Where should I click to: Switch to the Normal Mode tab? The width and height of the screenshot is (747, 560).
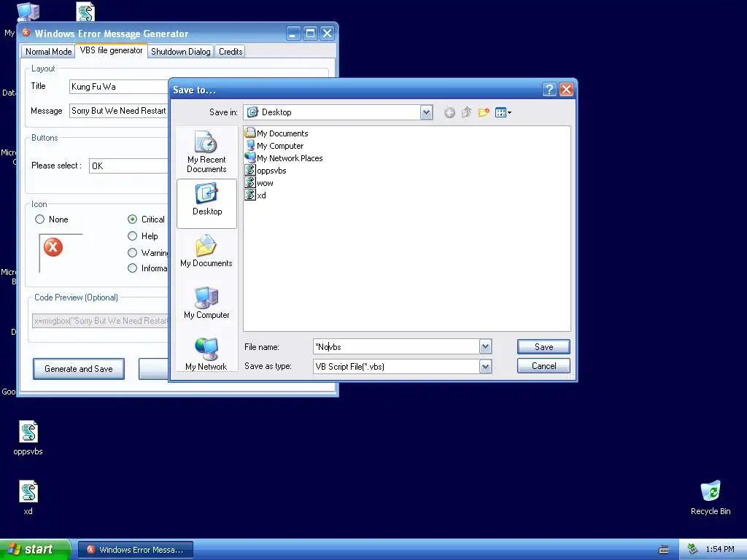(x=48, y=52)
